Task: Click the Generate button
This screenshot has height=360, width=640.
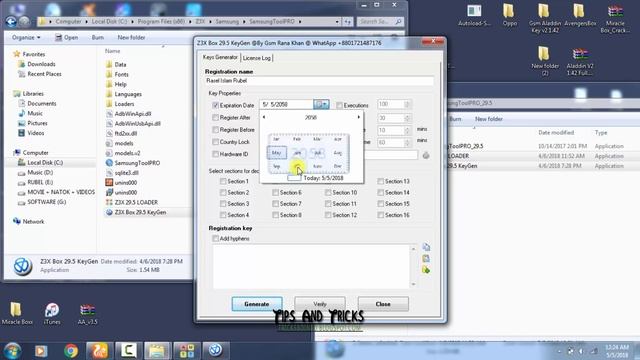Action: [257, 304]
